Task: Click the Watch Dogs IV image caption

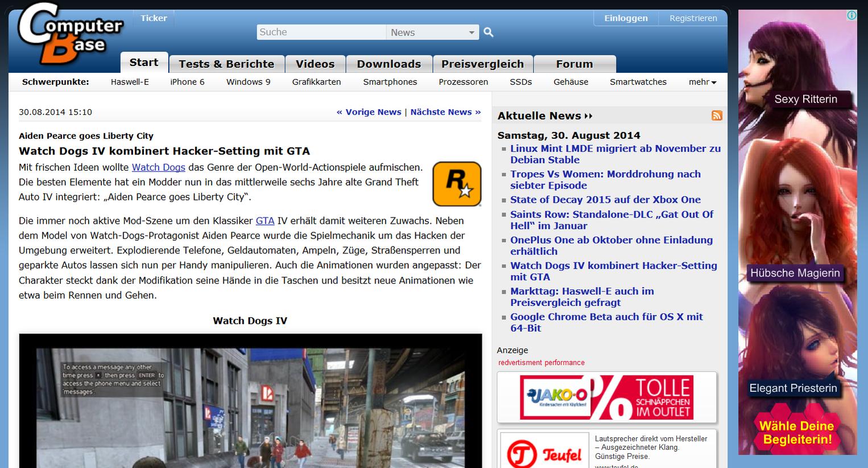Action: click(250, 321)
